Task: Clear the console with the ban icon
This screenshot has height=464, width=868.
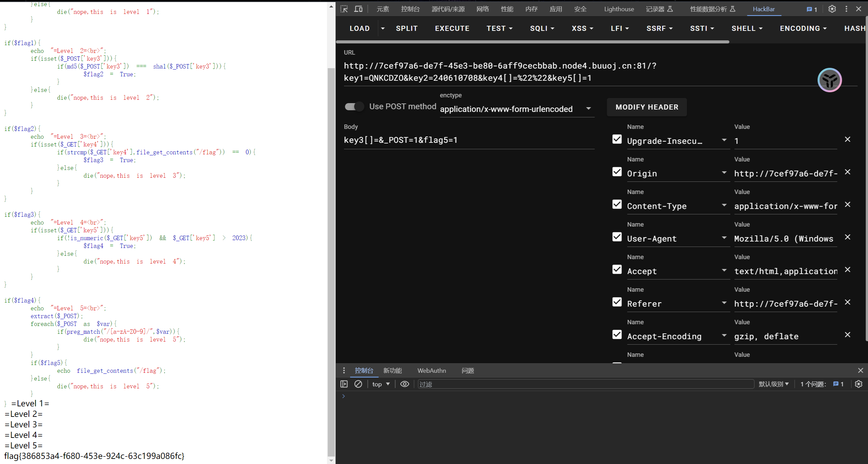Action: [358, 384]
